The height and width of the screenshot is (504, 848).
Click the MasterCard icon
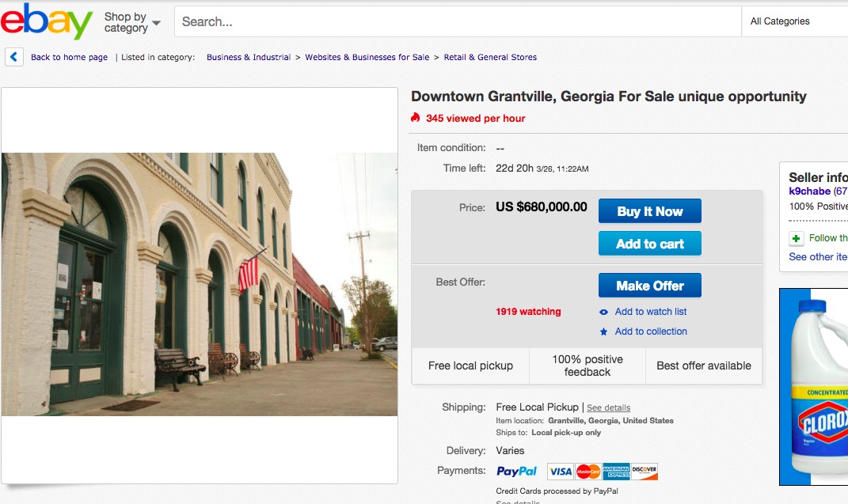coord(588,472)
